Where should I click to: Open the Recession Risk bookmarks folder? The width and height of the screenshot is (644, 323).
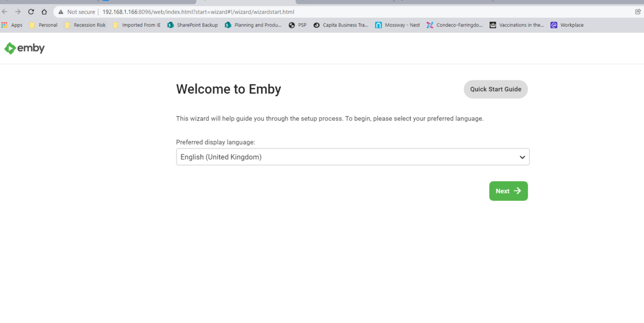(x=85, y=25)
